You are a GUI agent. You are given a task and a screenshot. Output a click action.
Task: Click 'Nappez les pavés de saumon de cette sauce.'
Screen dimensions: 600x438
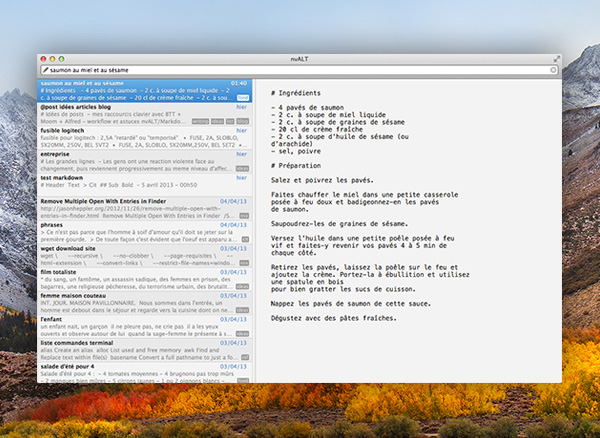[351, 304]
